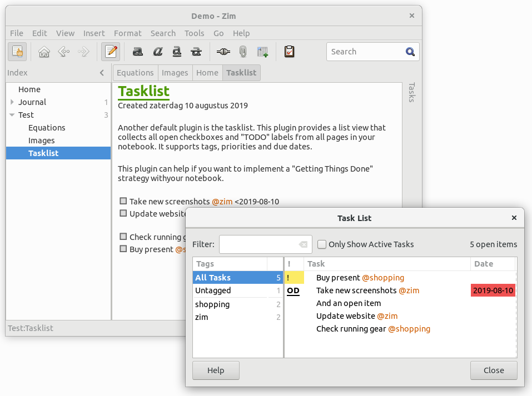Toggle edit mode with the pencil icon
The height and width of the screenshot is (396, 532).
click(110, 51)
